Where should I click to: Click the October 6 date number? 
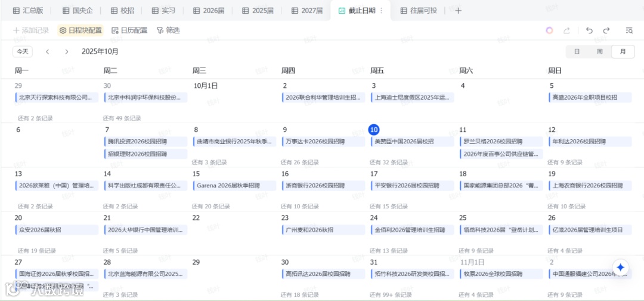point(18,130)
